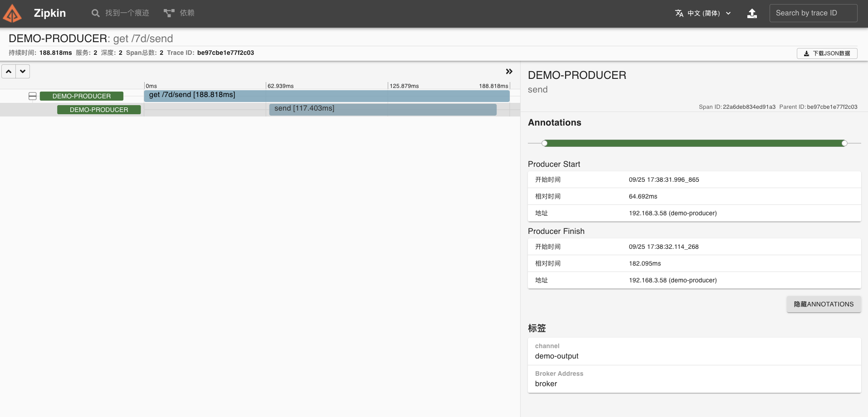The width and height of the screenshot is (868, 417).
Task: Click the translate language icon
Action: coord(679,13)
